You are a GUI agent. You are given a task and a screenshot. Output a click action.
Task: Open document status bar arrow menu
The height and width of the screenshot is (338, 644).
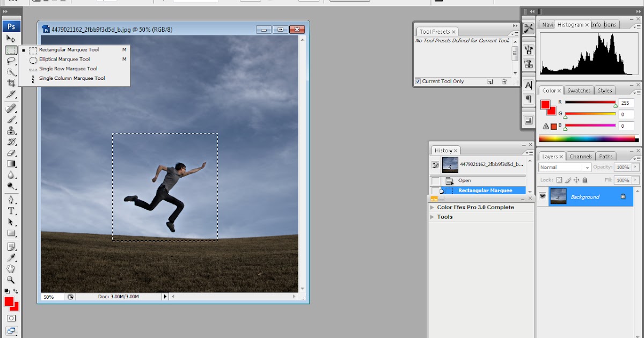click(x=165, y=296)
